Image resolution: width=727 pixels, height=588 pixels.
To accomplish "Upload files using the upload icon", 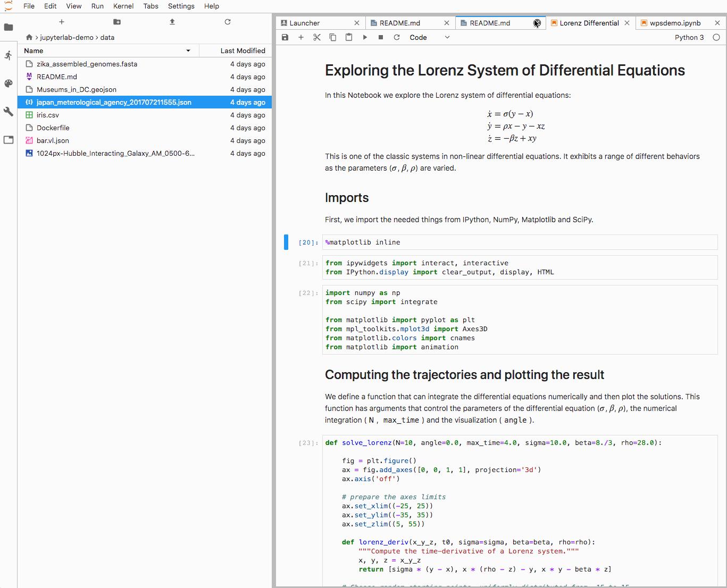I will tap(172, 22).
